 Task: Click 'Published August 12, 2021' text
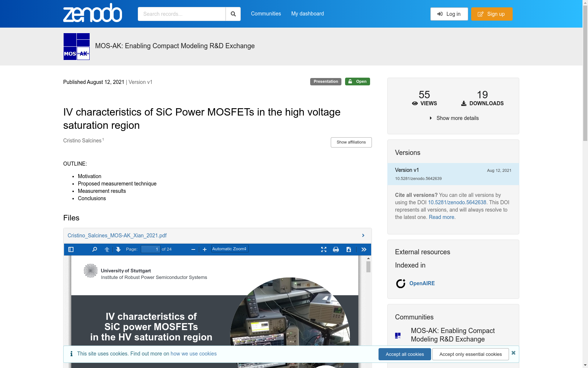pyautogui.click(x=94, y=82)
